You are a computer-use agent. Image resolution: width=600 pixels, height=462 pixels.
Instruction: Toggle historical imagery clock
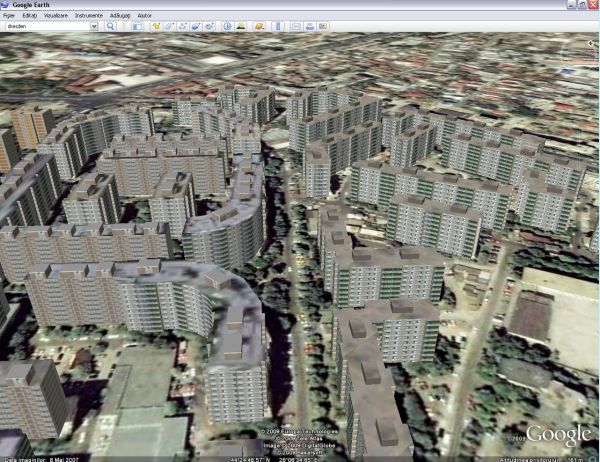227,25
